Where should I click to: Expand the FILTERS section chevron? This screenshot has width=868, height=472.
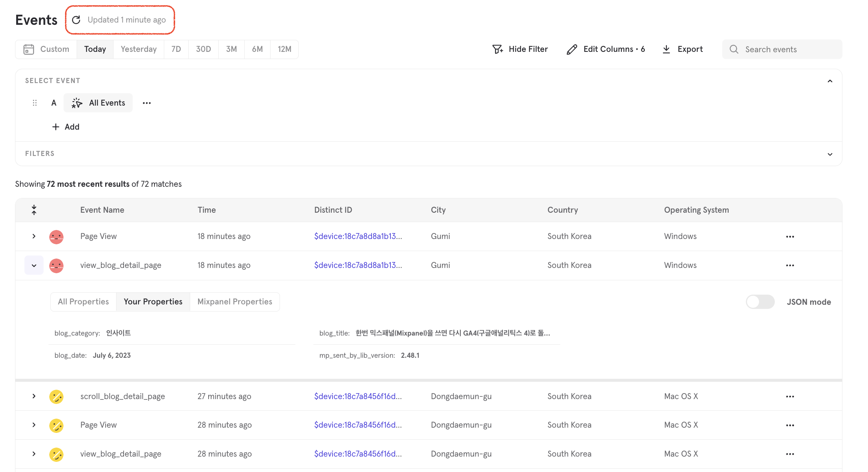click(830, 154)
